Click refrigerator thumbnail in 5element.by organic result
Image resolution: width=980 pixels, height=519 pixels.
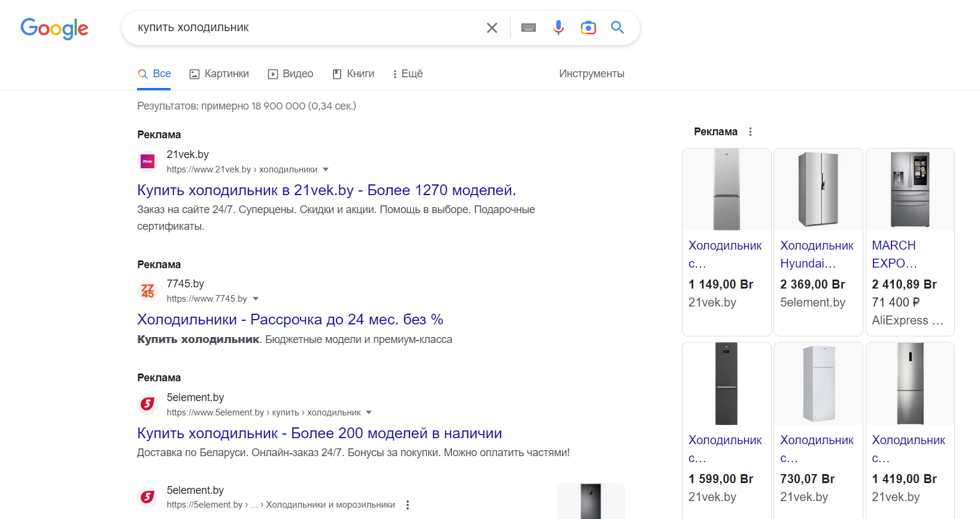pyautogui.click(x=590, y=501)
